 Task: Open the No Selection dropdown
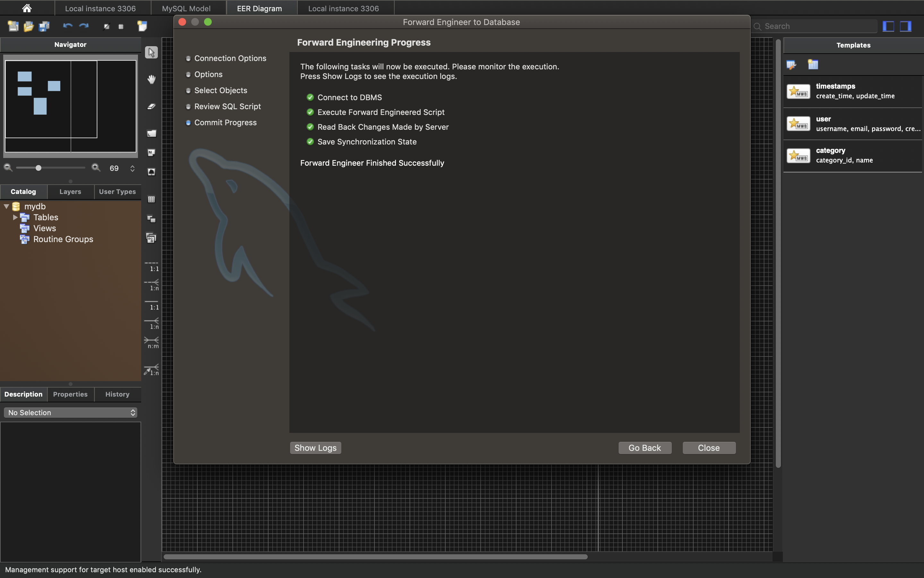pos(70,413)
